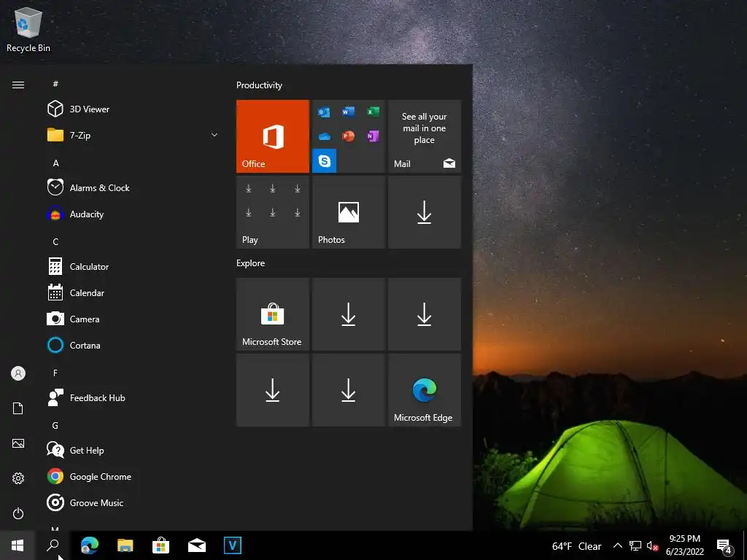747x560 pixels.
Task: Launch Alarms & Clock app
Action: point(133,187)
